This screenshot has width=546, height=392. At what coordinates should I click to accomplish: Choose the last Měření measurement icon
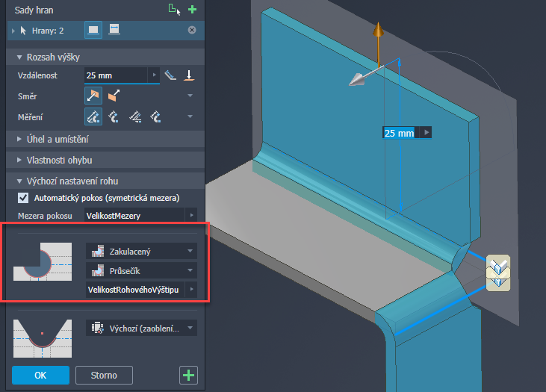tap(155, 116)
